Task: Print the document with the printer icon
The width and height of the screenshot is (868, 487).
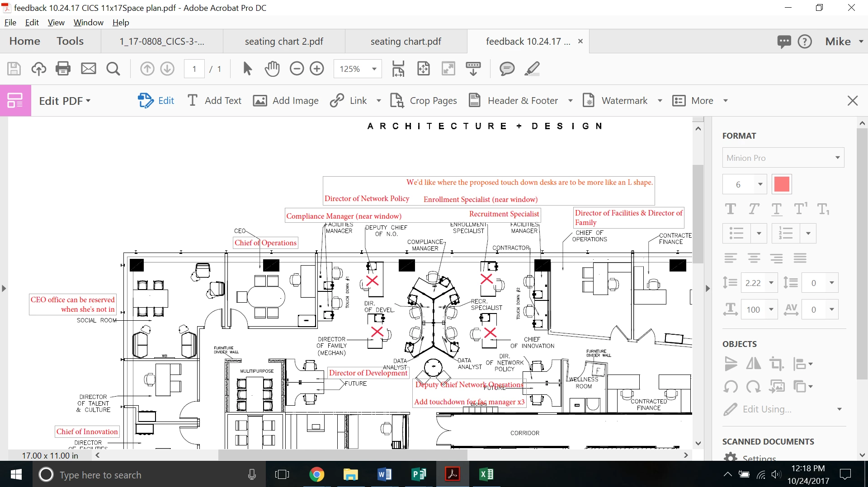Action: coord(63,69)
